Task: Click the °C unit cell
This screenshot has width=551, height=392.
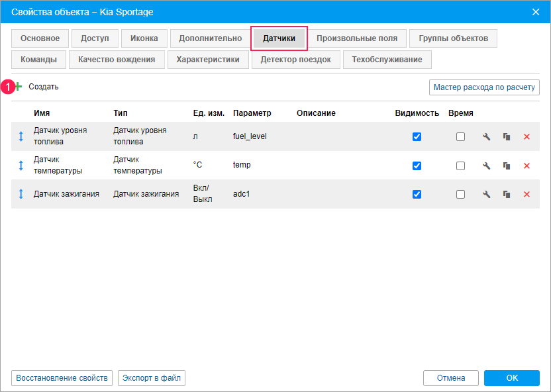Action: pos(197,165)
